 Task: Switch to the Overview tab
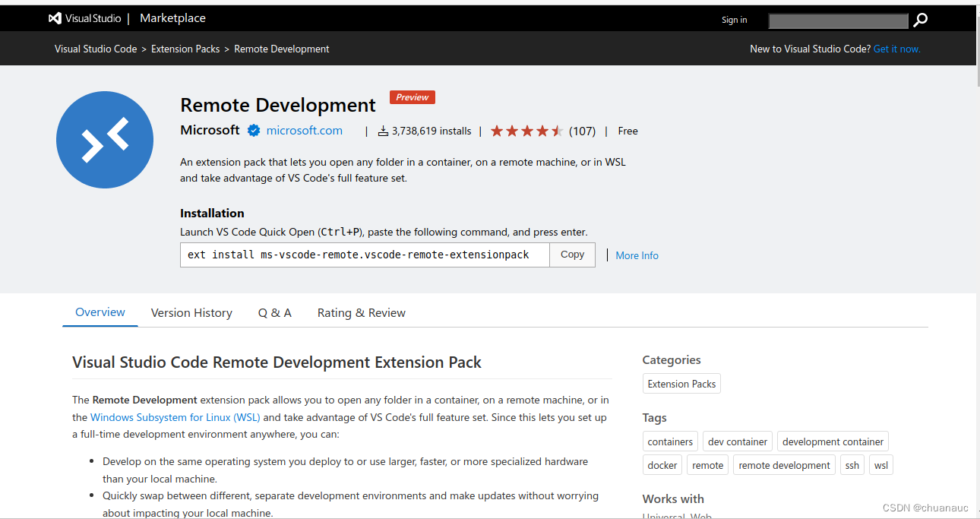(x=100, y=312)
